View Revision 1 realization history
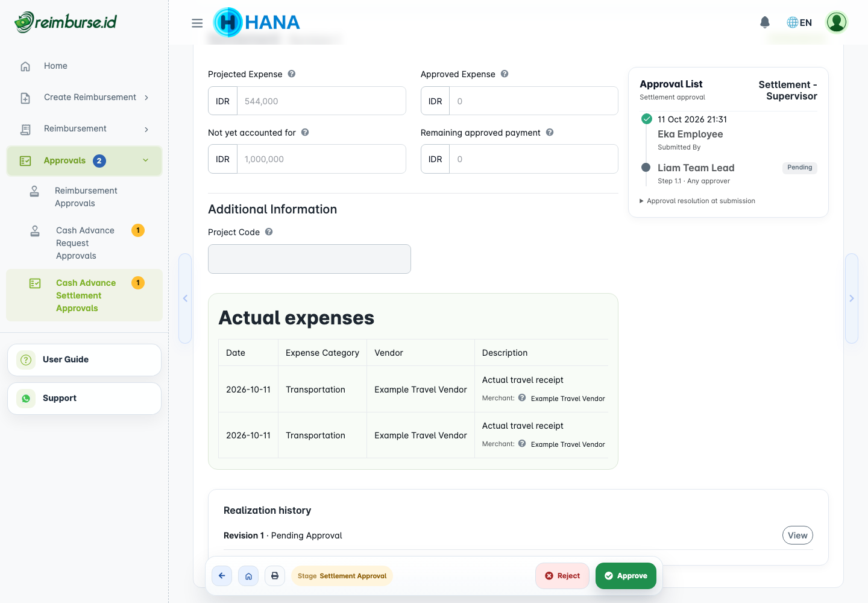 pyautogui.click(x=797, y=535)
